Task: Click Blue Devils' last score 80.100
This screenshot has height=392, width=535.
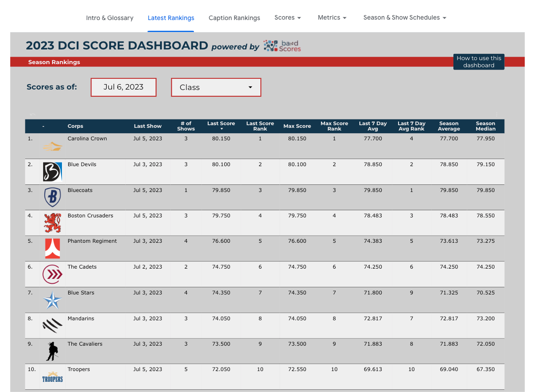Action: pos(221,164)
